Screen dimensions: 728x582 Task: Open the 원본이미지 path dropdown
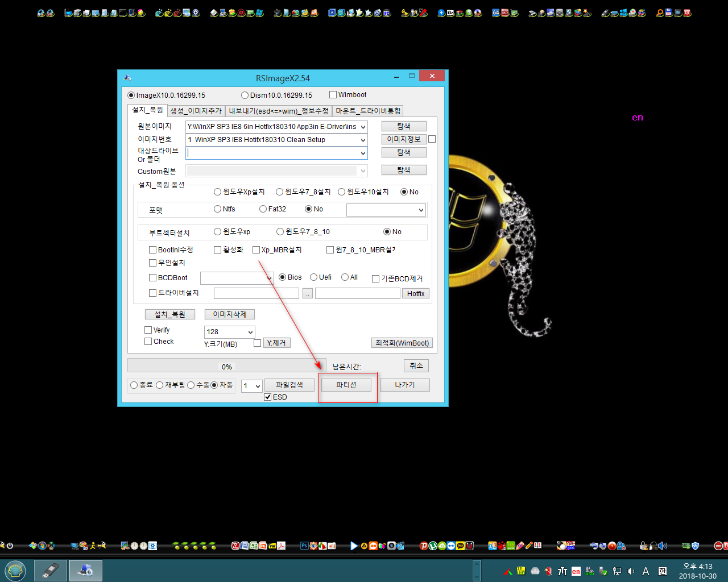point(362,127)
